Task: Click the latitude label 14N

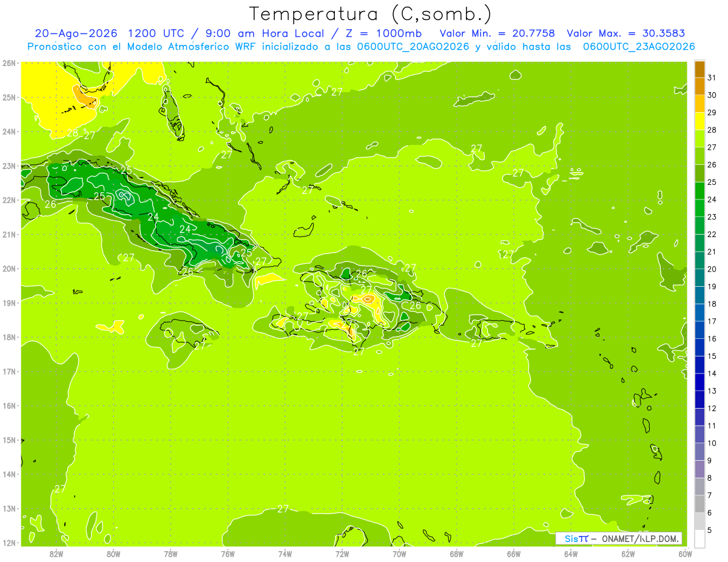Action: pos(9,474)
